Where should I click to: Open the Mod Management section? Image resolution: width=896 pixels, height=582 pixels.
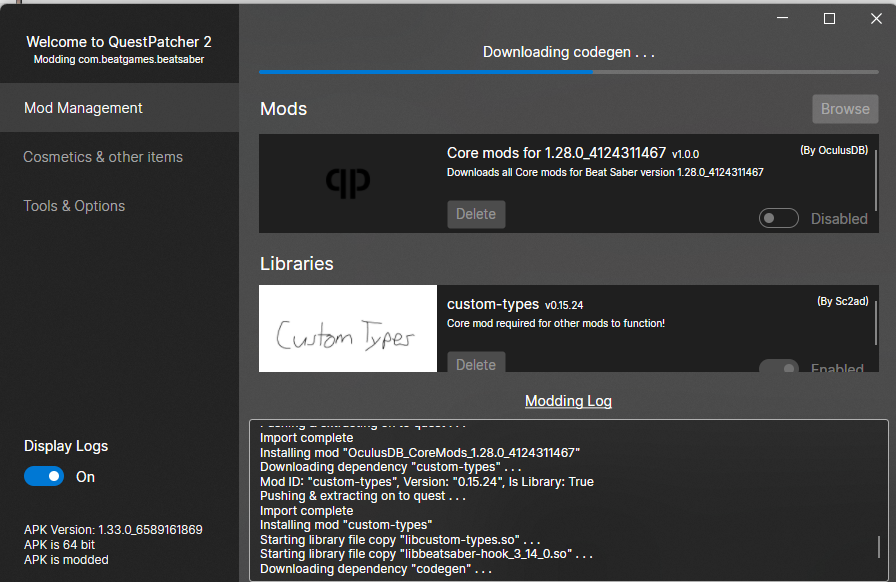point(119,107)
